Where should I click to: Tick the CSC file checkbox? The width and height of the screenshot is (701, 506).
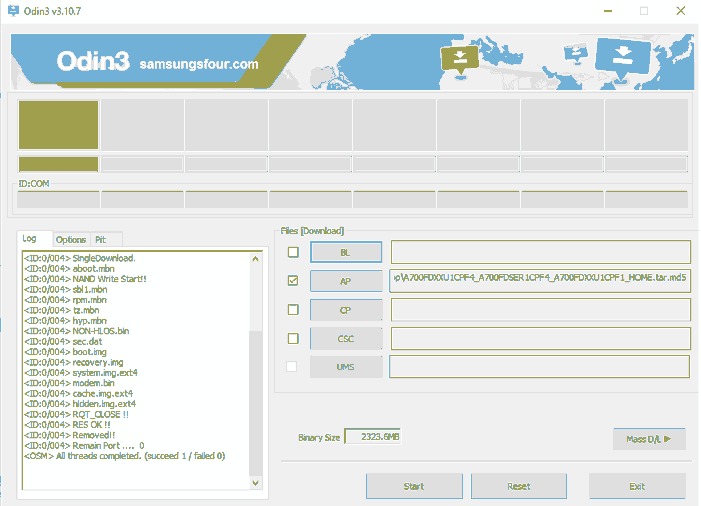pyautogui.click(x=293, y=338)
